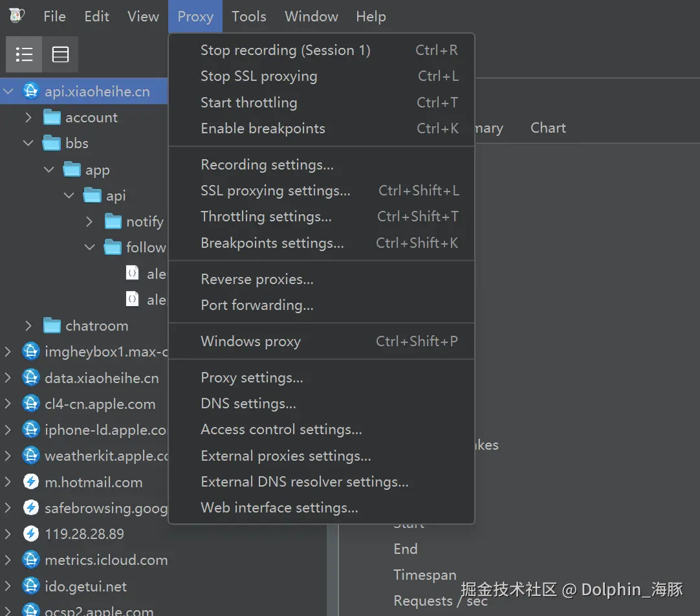
Task: Click globe icon beside ocsp2.apple.com
Action: pos(31,610)
